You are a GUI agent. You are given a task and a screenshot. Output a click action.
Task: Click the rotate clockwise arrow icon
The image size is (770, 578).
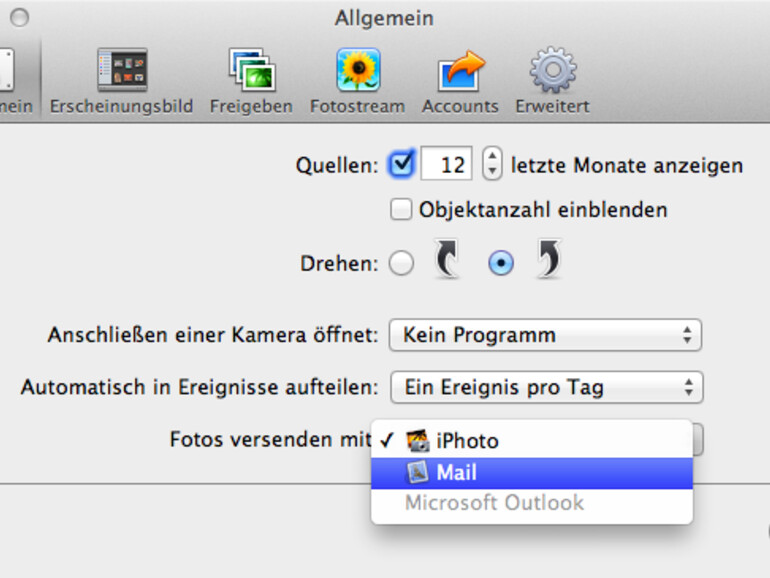(x=546, y=263)
